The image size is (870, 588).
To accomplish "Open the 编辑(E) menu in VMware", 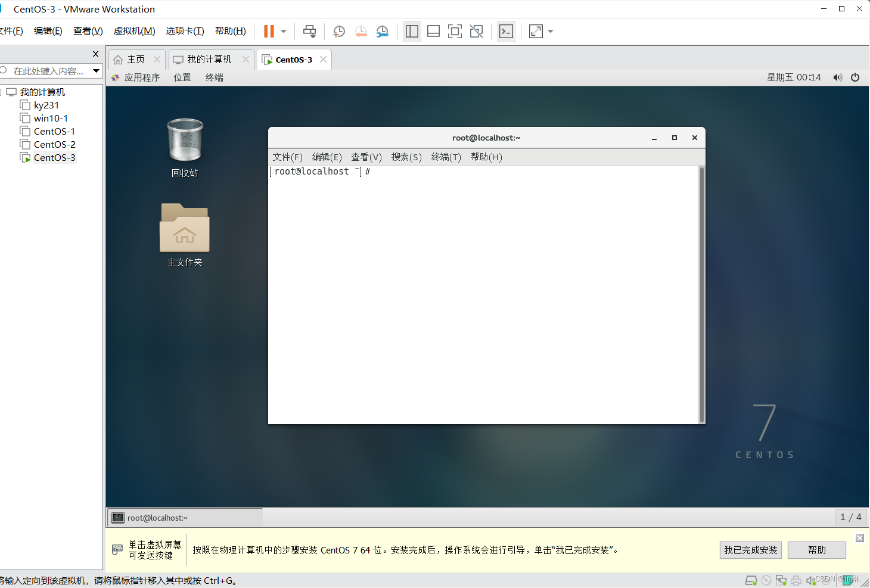I will click(48, 31).
